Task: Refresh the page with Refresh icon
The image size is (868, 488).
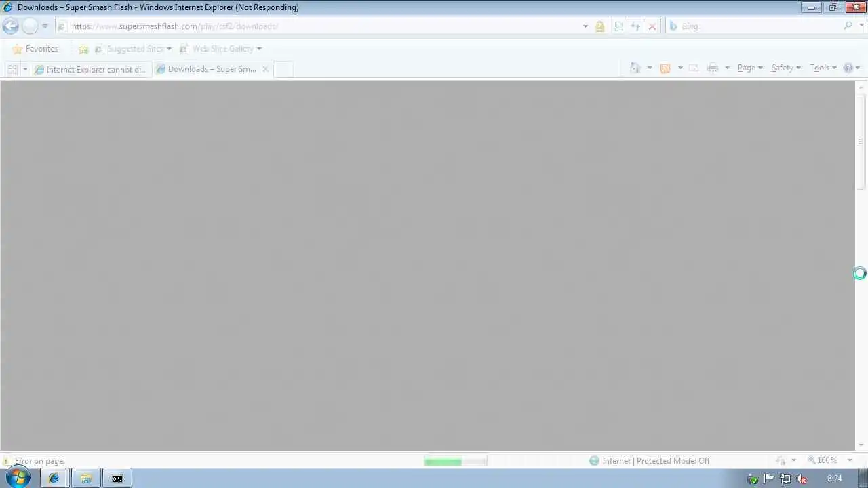Action: [635, 26]
